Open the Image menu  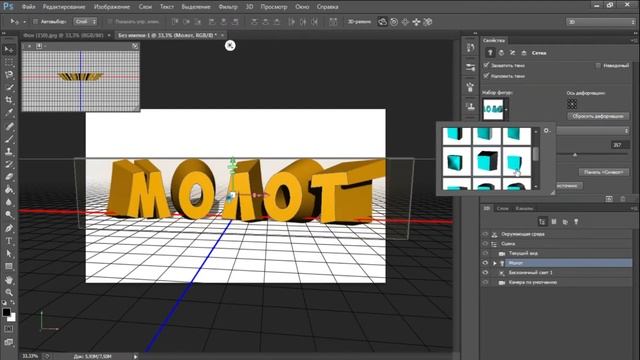point(112,7)
